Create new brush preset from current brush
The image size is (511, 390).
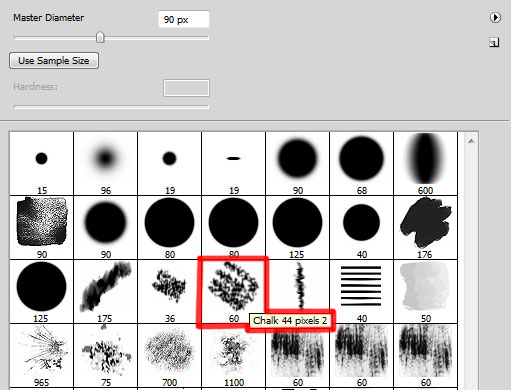pos(494,42)
